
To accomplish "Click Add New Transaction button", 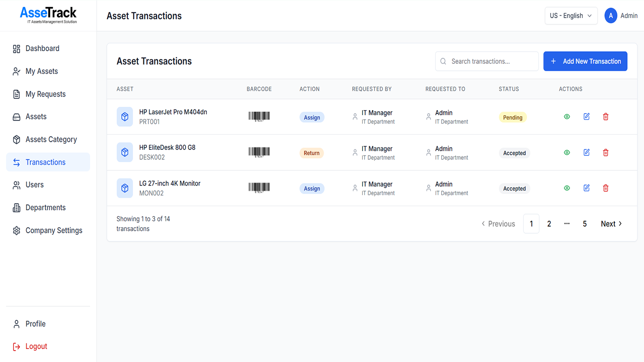I will point(585,61).
